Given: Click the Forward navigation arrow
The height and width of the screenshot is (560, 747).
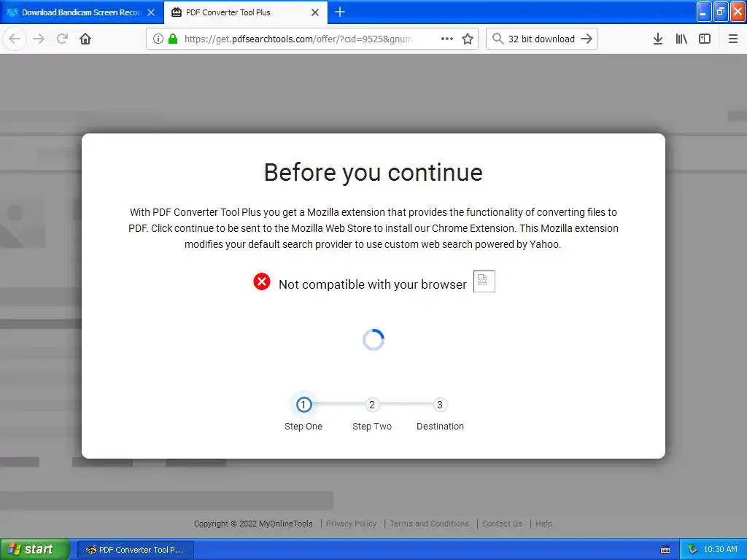Looking at the screenshot, I should click(x=39, y=39).
